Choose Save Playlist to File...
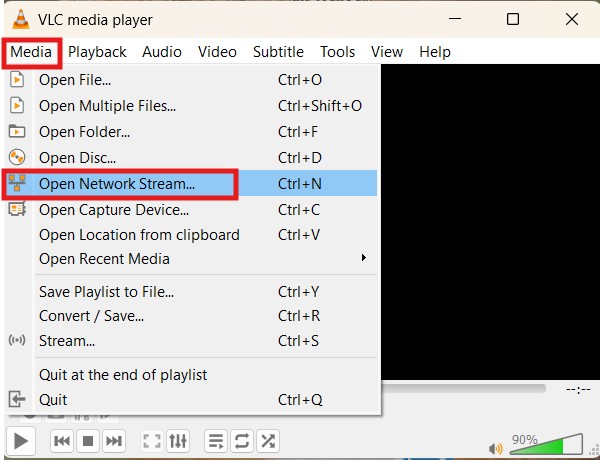 [191, 292]
